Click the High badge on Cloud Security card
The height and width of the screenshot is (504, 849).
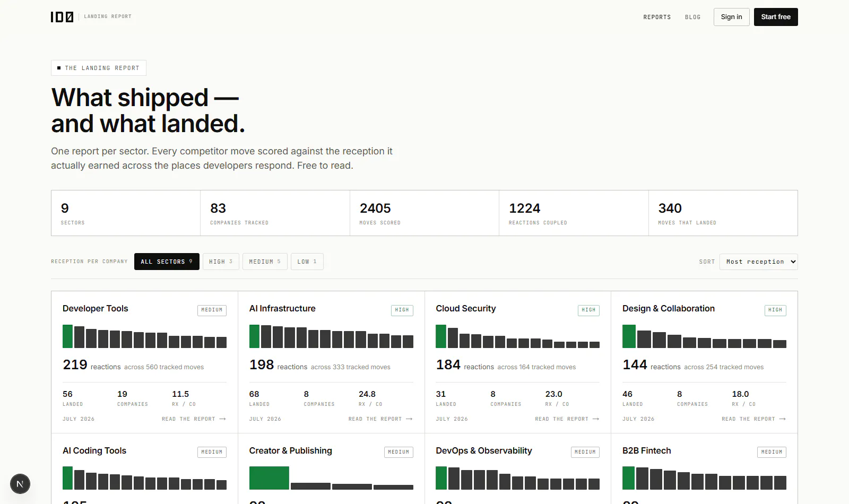pos(588,310)
